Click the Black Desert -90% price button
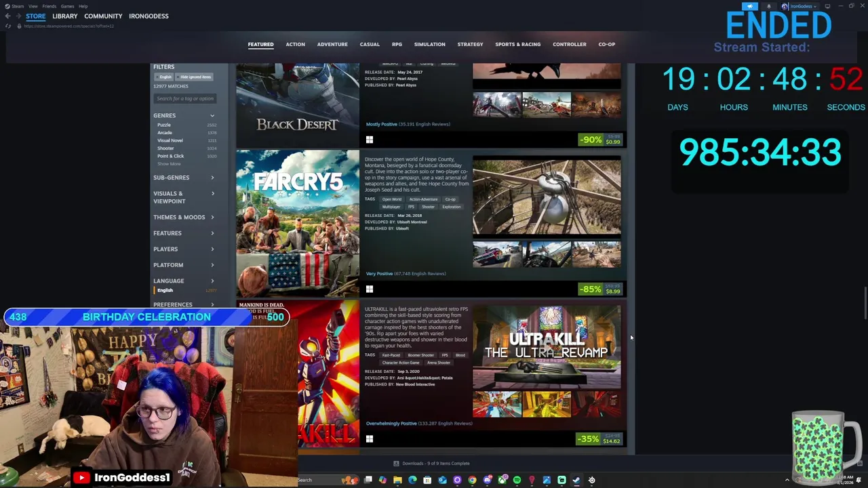The image size is (868, 488). click(600, 140)
